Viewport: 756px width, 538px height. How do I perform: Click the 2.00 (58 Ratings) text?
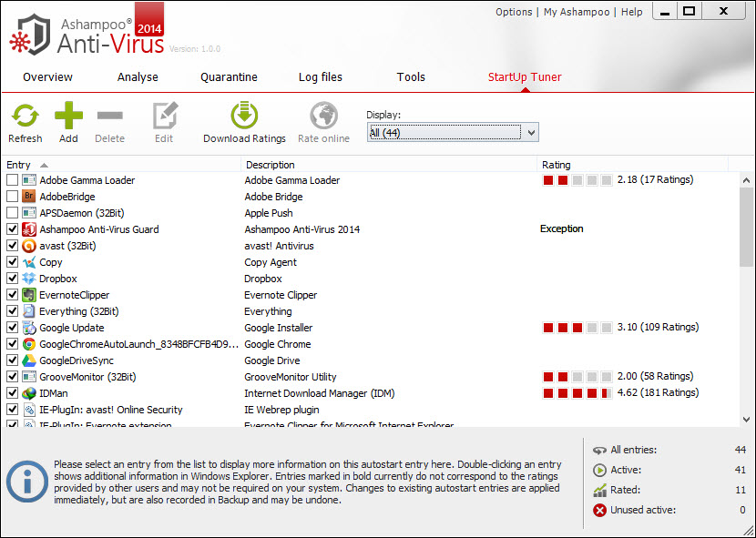click(x=655, y=376)
